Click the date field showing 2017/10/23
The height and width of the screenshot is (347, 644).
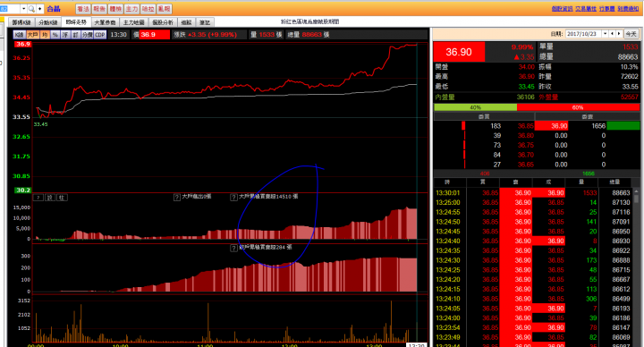tap(583, 34)
